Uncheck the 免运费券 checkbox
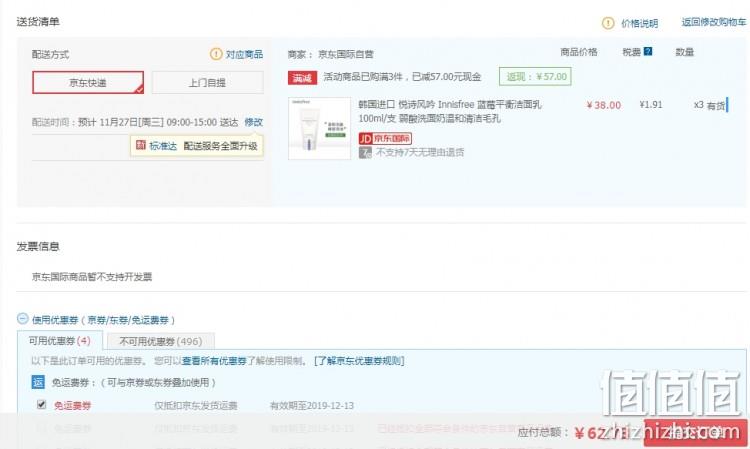 42,405
